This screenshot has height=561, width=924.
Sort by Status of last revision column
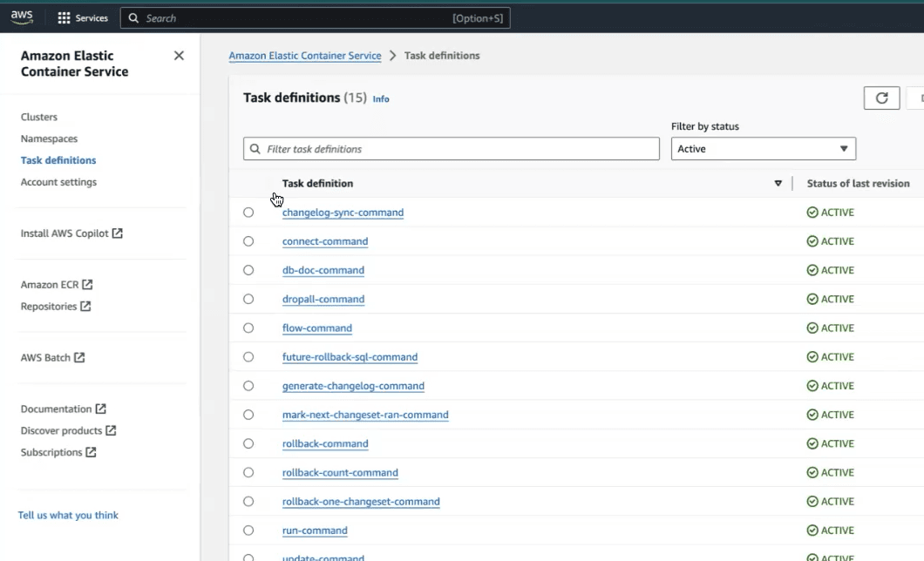pyautogui.click(x=858, y=184)
